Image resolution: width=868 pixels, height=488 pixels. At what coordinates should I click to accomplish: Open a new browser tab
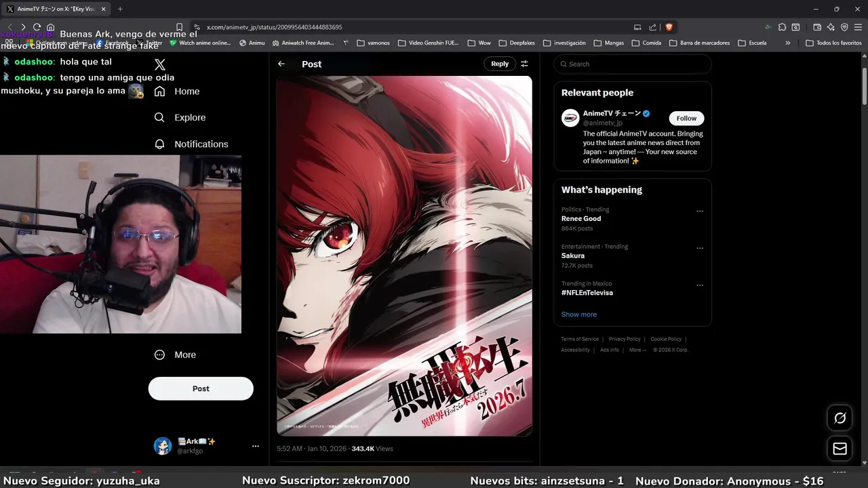point(120,9)
